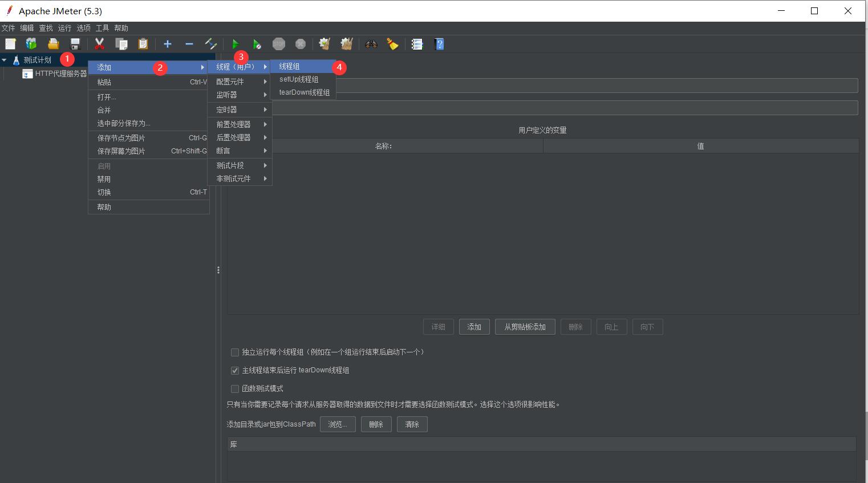Select 保存节点为图片 in context menu
The image size is (868, 483).
click(148, 138)
